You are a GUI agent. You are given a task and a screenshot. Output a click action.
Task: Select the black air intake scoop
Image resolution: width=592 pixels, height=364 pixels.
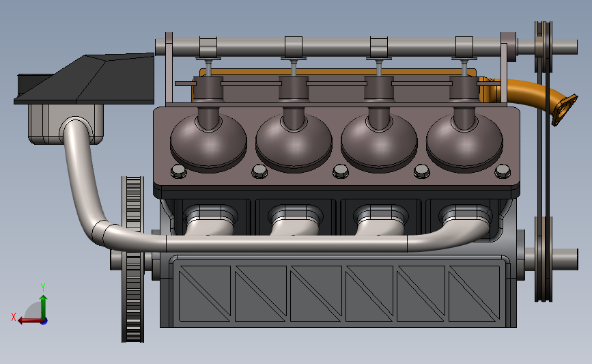coord(85,79)
